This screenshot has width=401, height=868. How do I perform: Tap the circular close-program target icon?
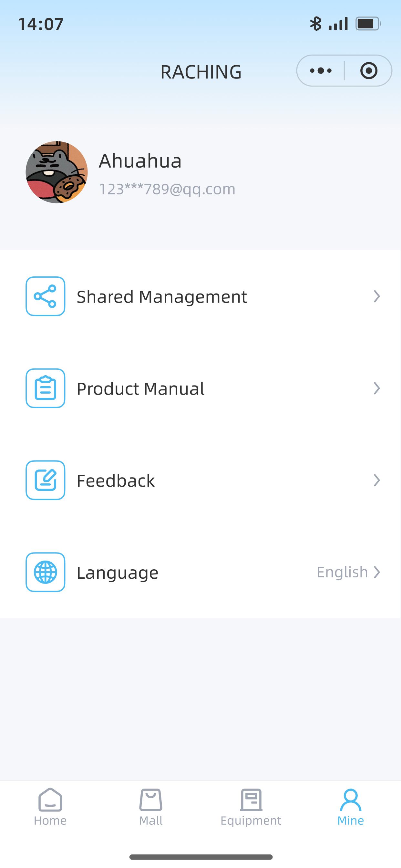[x=369, y=71]
